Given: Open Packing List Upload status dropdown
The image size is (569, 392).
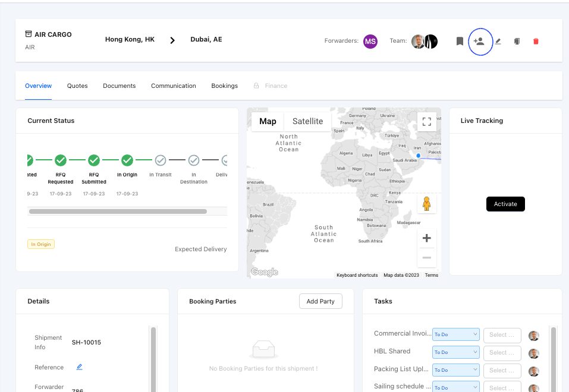Looking at the screenshot, I should (x=455, y=370).
